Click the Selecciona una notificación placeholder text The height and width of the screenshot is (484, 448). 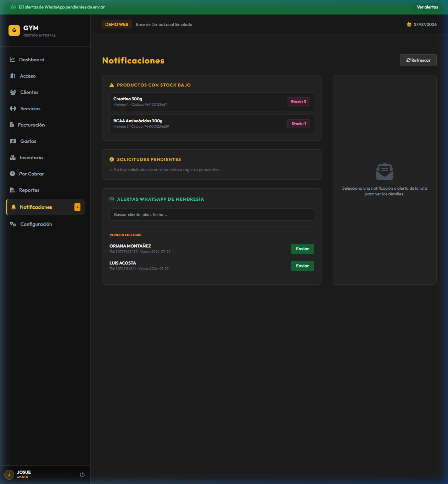[x=385, y=191]
